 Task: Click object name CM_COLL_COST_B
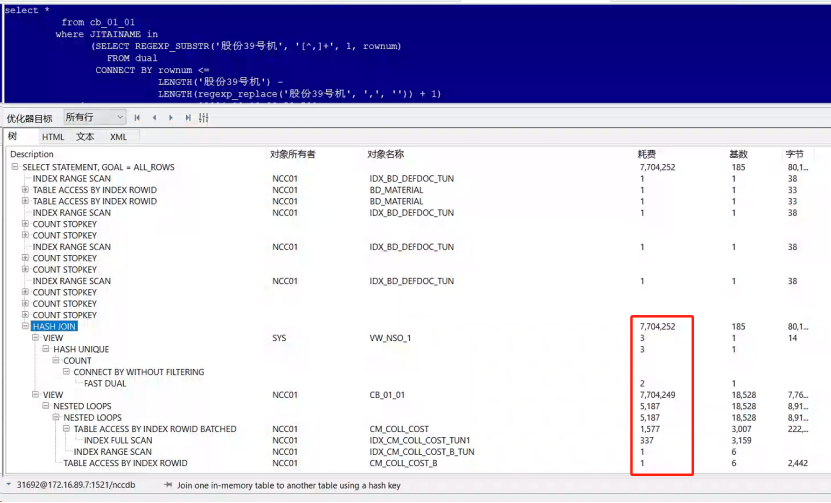pos(403,463)
